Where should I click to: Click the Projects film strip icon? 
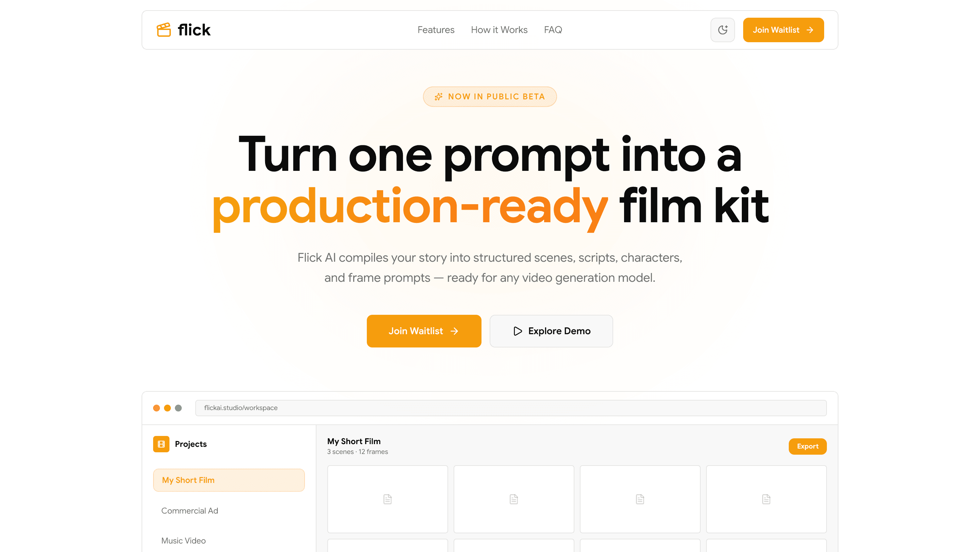click(161, 444)
